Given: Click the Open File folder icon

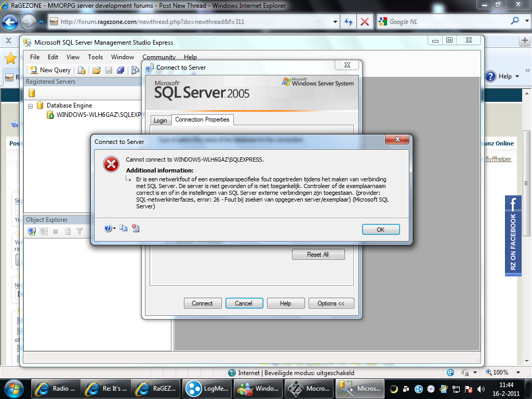Looking at the screenshot, I should point(96,70).
